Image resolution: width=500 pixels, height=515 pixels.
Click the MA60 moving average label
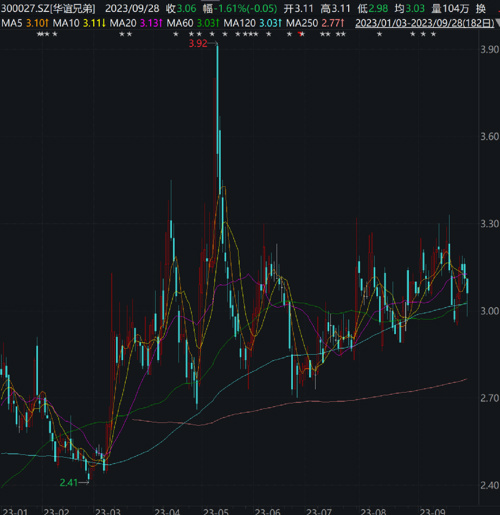point(180,23)
